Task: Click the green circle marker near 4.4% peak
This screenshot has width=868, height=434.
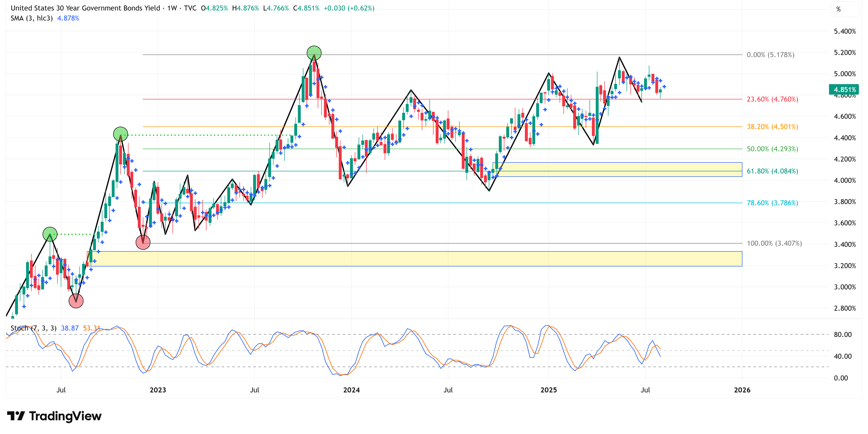Action: pos(121,134)
